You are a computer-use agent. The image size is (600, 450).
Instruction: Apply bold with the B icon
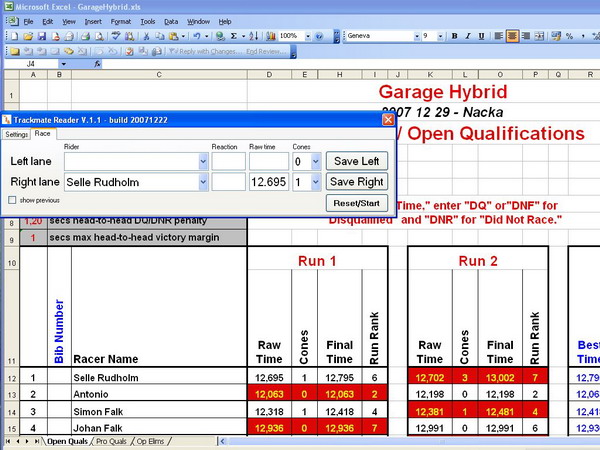tap(455, 36)
